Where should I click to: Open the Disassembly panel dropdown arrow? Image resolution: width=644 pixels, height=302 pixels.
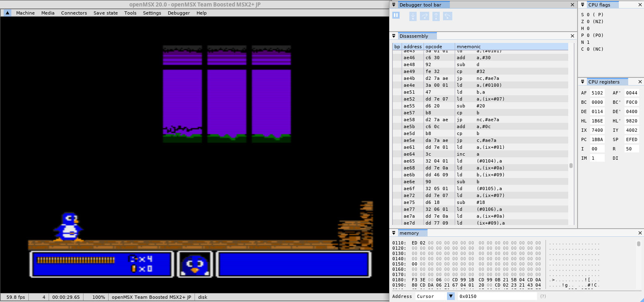click(x=394, y=36)
